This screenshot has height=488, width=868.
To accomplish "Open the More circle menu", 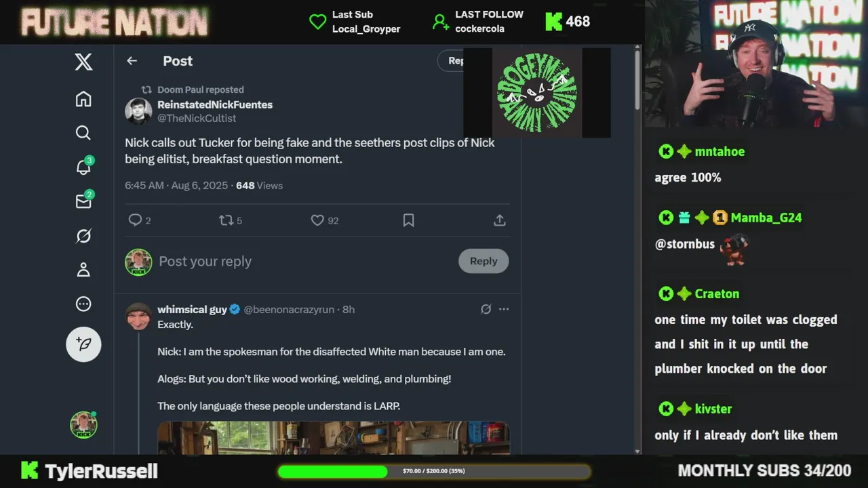I will (x=83, y=304).
